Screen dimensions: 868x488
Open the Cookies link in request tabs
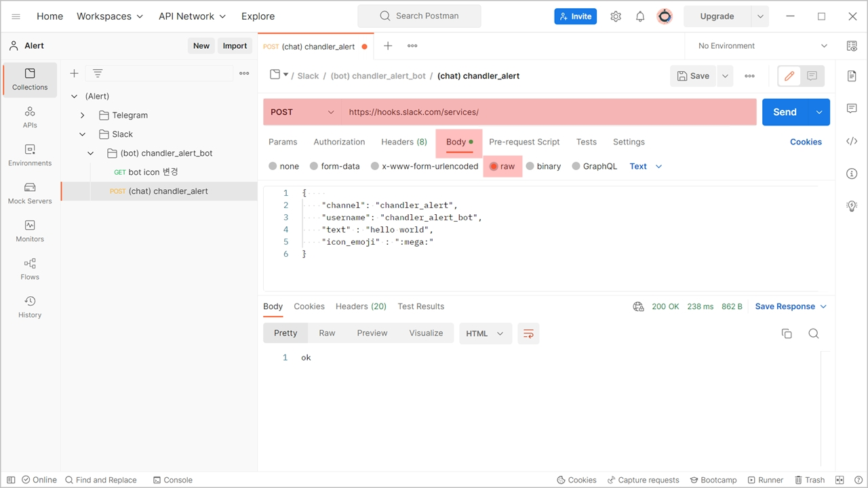tap(806, 142)
